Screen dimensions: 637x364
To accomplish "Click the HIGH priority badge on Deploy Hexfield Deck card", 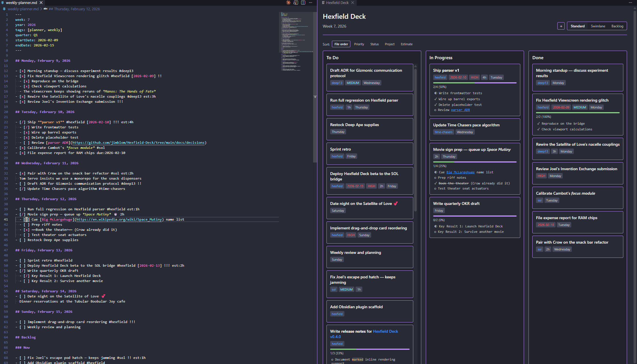I will tap(371, 186).
